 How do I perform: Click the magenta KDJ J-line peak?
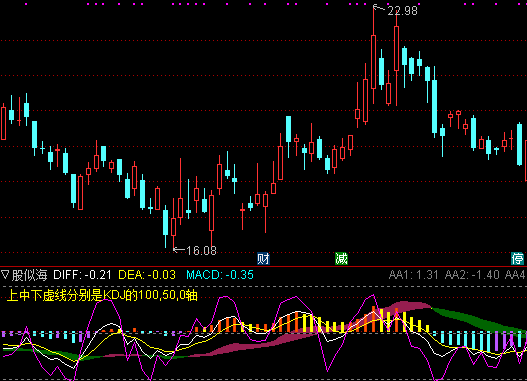click(372, 296)
